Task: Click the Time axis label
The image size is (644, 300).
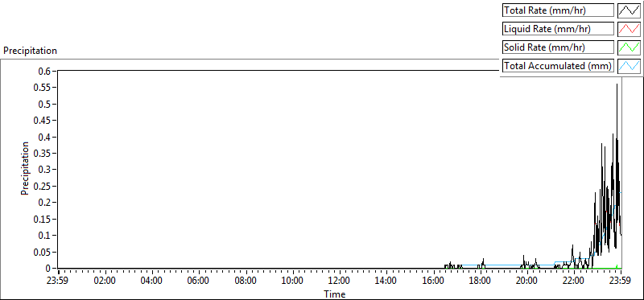Action: (334, 294)
